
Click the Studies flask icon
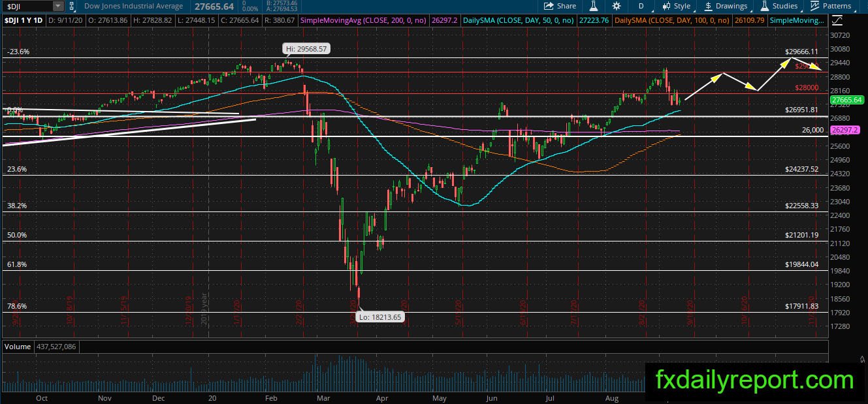[765, 6]
